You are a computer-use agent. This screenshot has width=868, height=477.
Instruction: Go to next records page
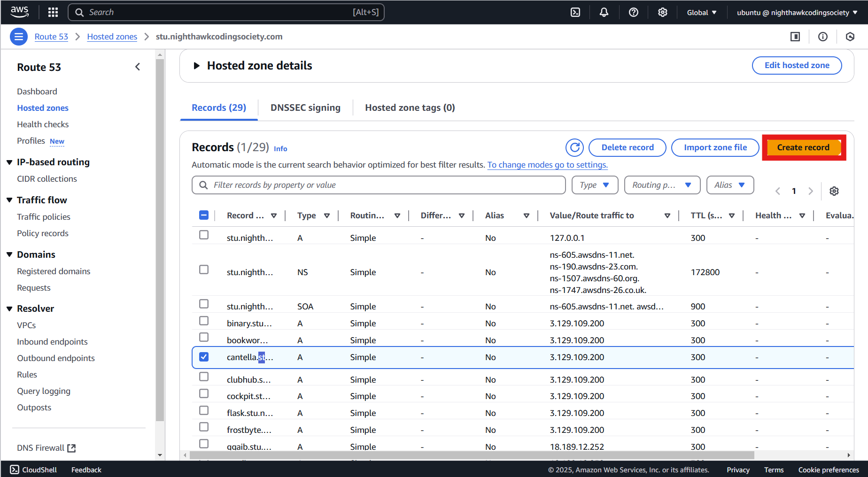point(810,191)
